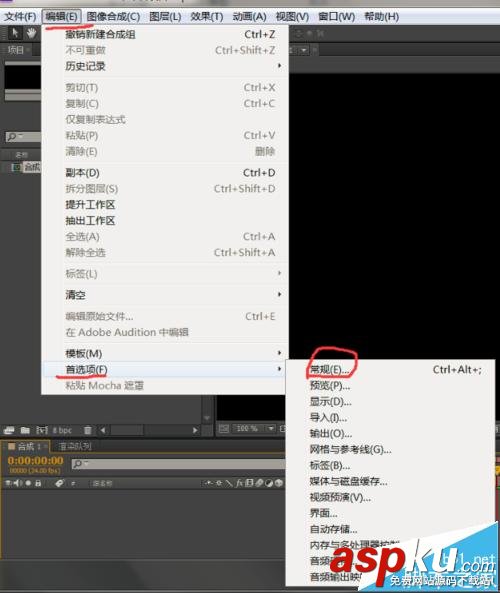Screen dimensions: 500x593
Task: Click the new composition icon in Project panel
Action: pos(42,430)
